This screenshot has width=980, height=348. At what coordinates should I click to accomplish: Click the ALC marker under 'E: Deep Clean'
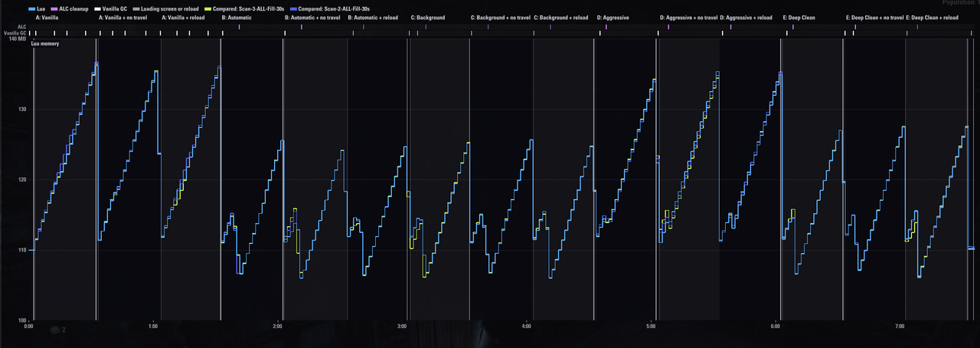792,27
